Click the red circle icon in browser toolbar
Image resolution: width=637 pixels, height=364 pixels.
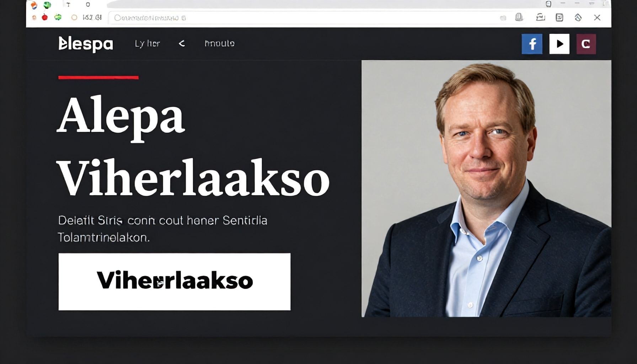point(44,17)
